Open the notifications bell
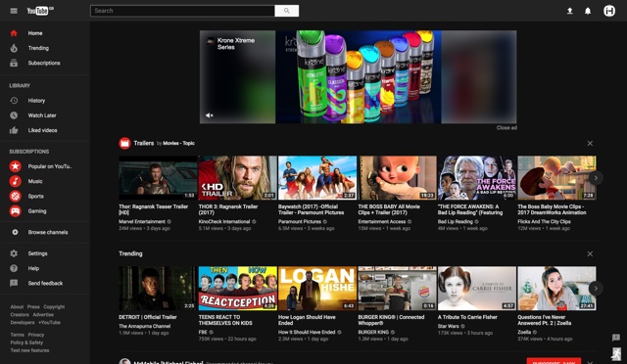Image resolution: width=627 pixels, height=364 pixels. [588, 11]
